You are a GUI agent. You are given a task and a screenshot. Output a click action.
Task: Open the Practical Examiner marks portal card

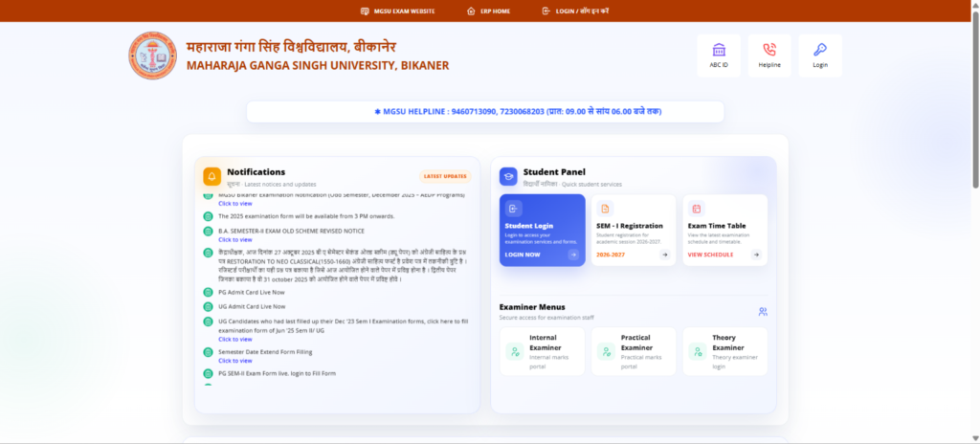pos(634,351)
